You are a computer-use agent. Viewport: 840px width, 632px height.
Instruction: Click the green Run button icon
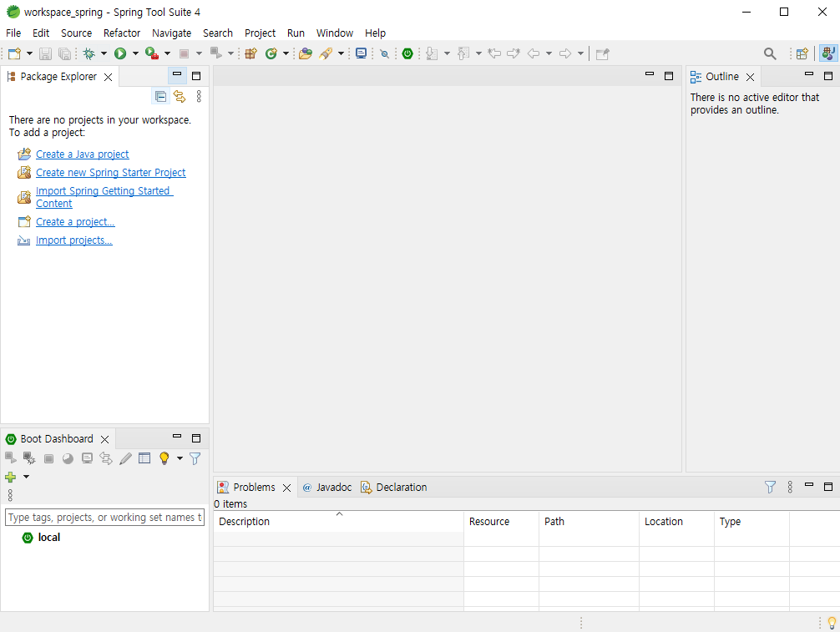[x=120, y=53]
